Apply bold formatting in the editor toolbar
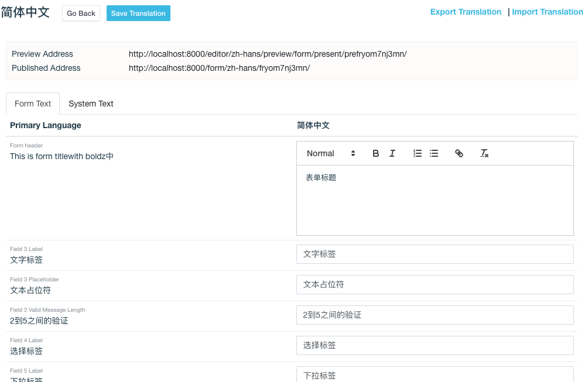 tap(375, 153)
